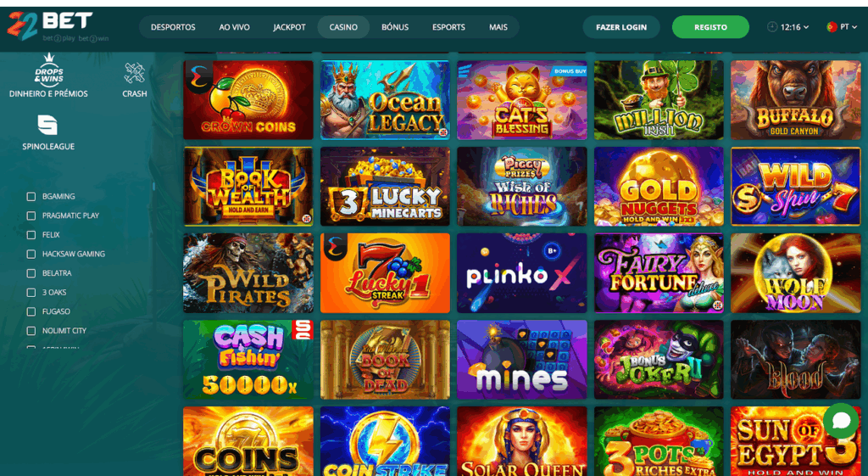
Task: Select the Crash airplane category icon
Action: [x=135, y=73]
